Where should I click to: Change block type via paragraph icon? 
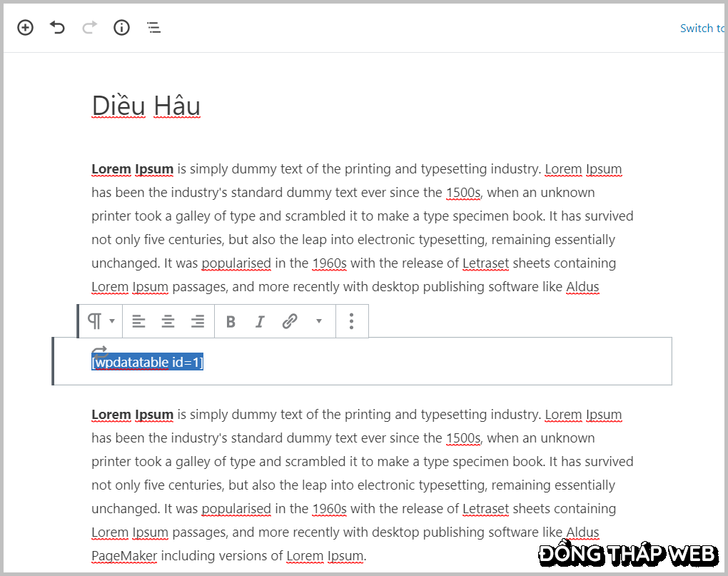click(101, 321)
